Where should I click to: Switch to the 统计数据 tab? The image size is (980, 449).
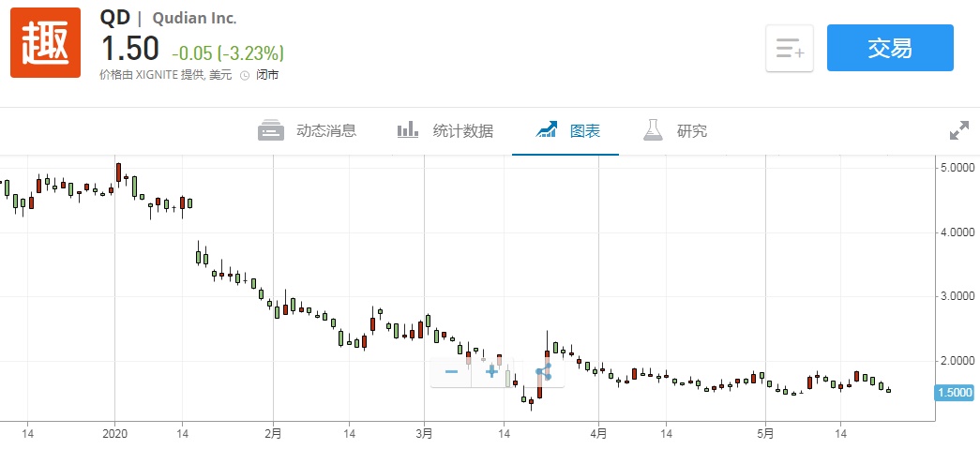(x=445, y=131)
